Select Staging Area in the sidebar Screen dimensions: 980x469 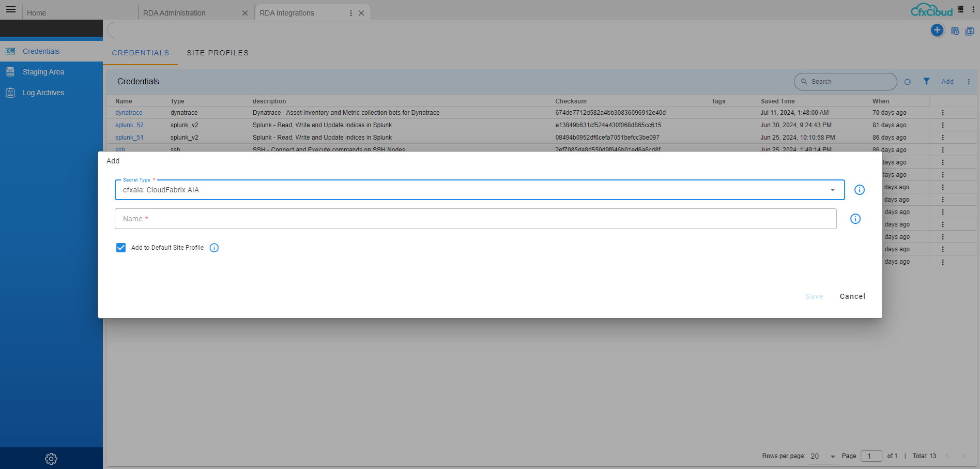[x=43, y=72]
